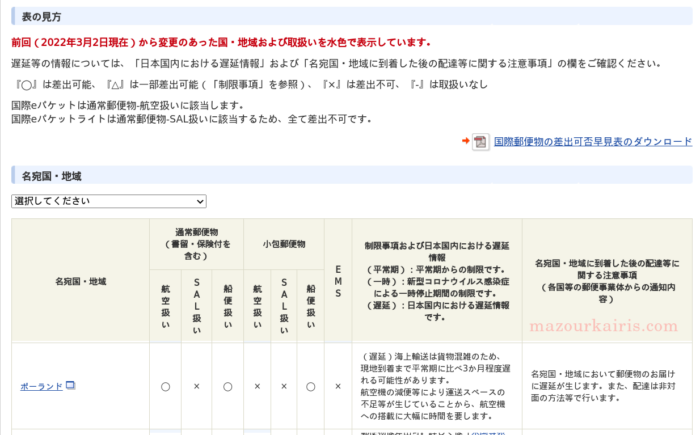Open the ポーランド country link

(41, 386)
